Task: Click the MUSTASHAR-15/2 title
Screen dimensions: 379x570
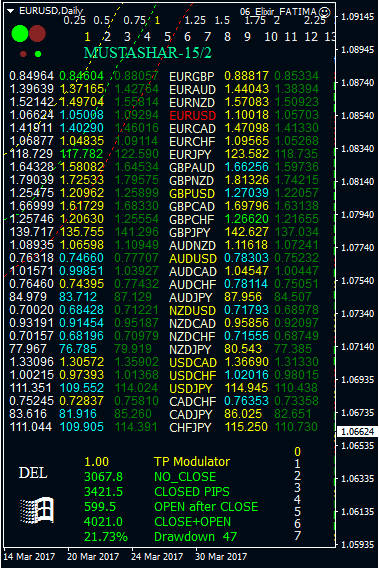Action: [x=147, y=53]
